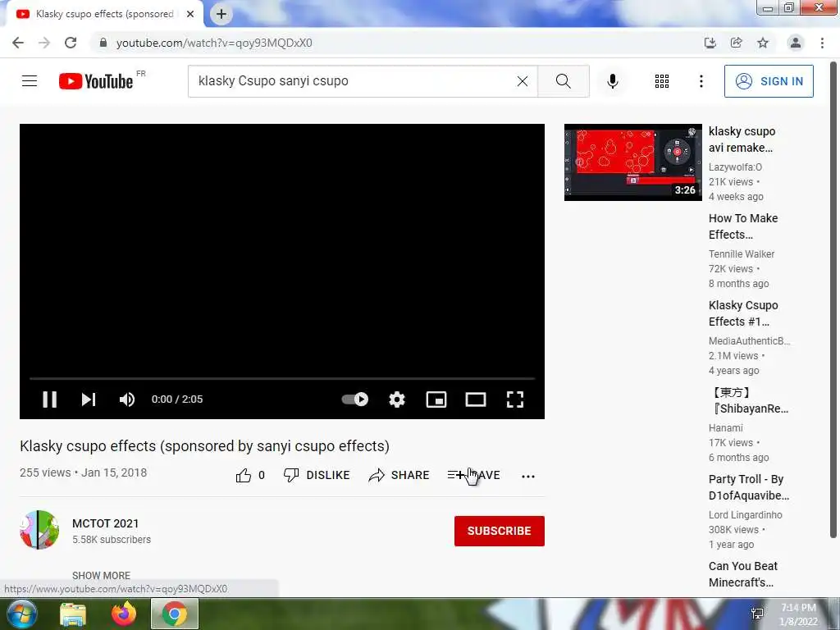Select Chrome in the taskbar

175,614
